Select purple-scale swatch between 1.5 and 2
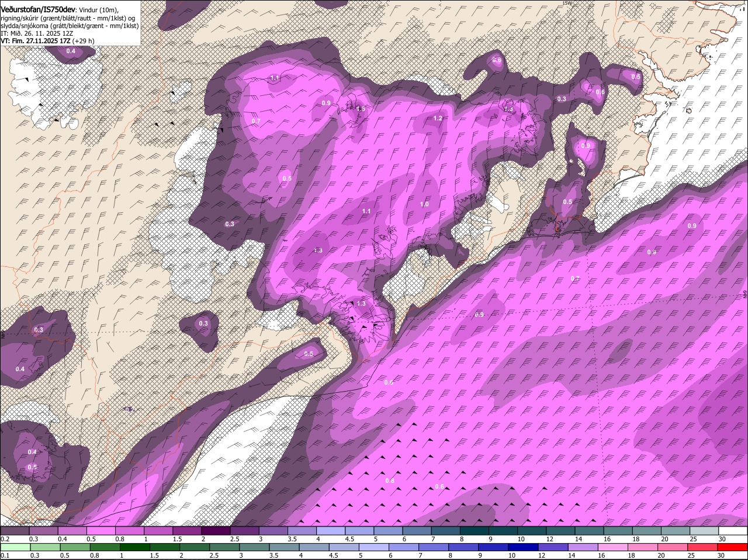 186,531
